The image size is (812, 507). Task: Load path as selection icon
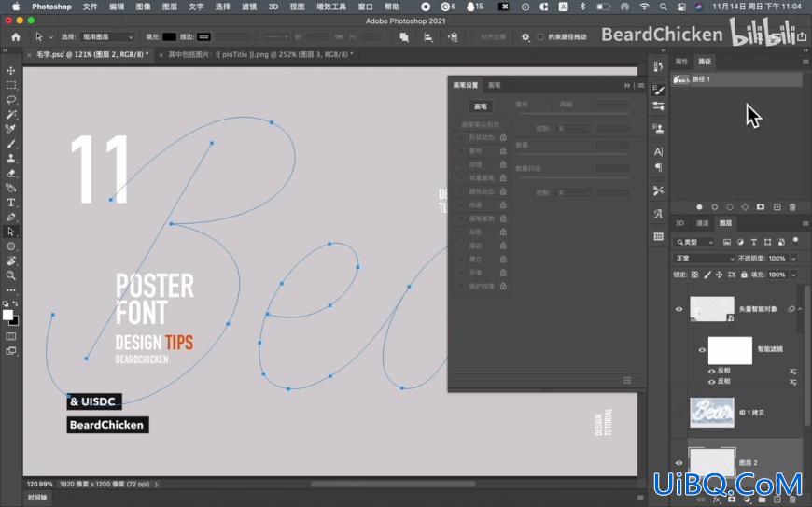730,207
